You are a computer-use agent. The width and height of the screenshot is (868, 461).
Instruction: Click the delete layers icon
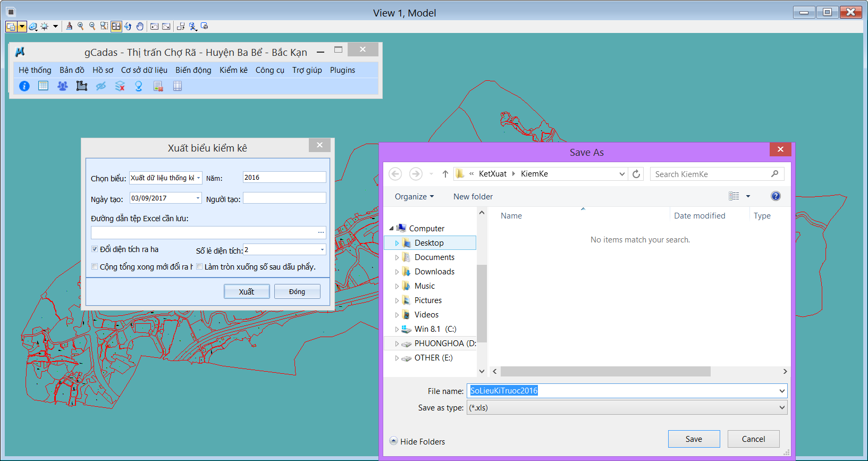(x=120, y=86)
